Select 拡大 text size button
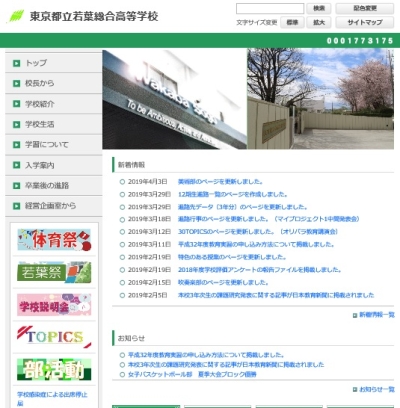This screenshot has height=408, width=400. point(319,22)
